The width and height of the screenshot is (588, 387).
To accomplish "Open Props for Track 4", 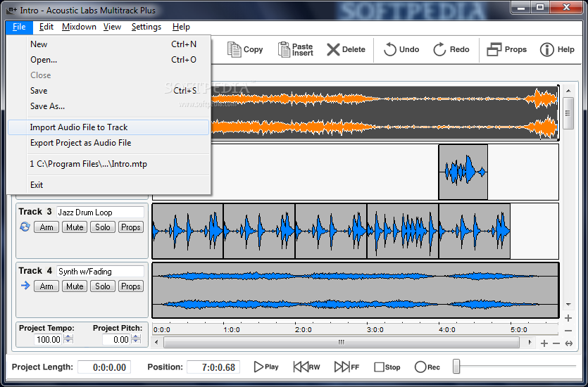I will tap(131, 286).
